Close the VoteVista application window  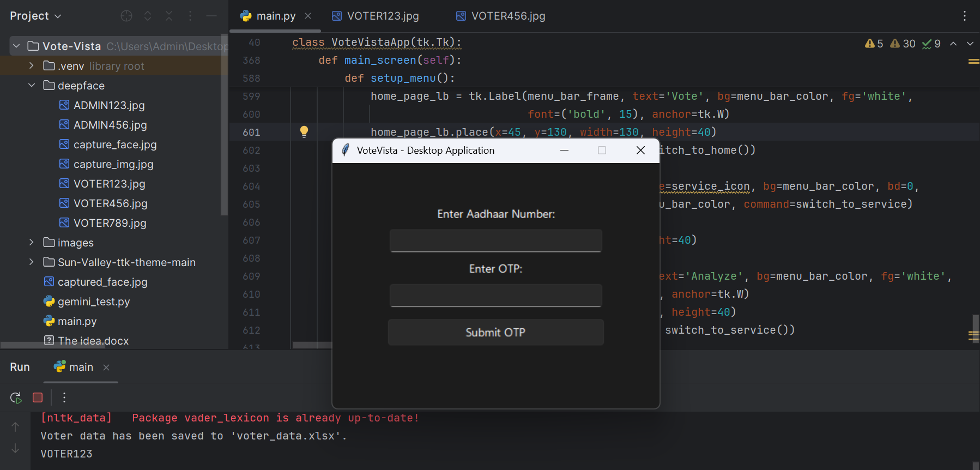(640, 150)
